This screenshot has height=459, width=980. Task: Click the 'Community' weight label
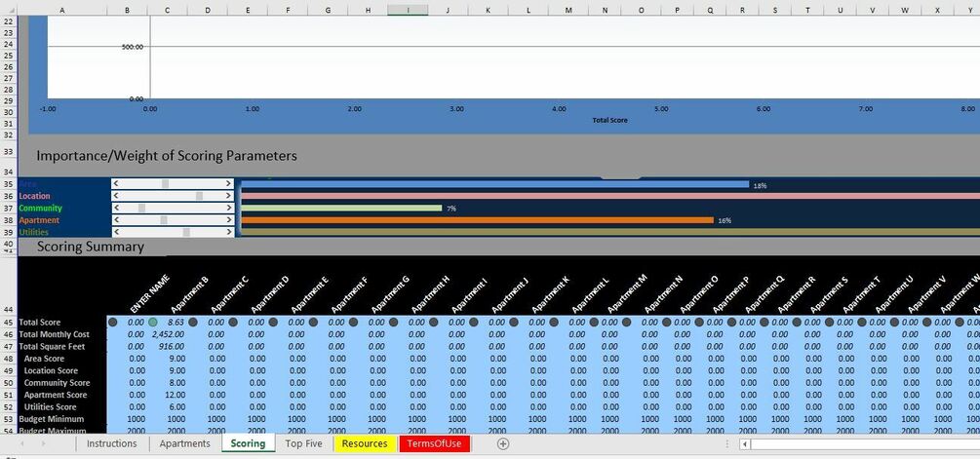tap(41, 208)
